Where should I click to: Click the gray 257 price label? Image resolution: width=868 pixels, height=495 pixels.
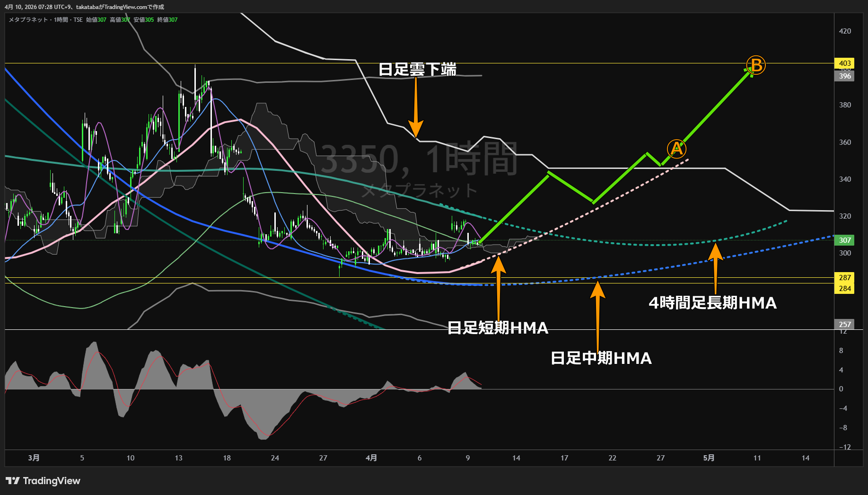click(844, 324)
